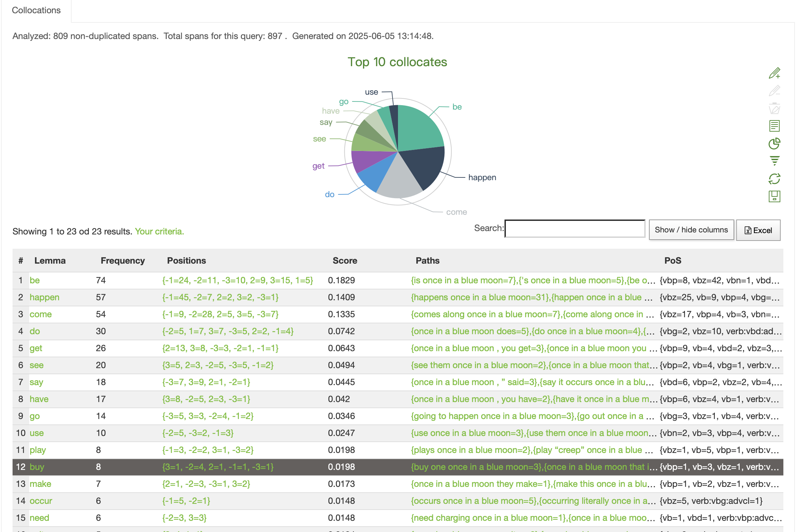
Task: Click the floppy disk save icon
Action: point(774,196)
